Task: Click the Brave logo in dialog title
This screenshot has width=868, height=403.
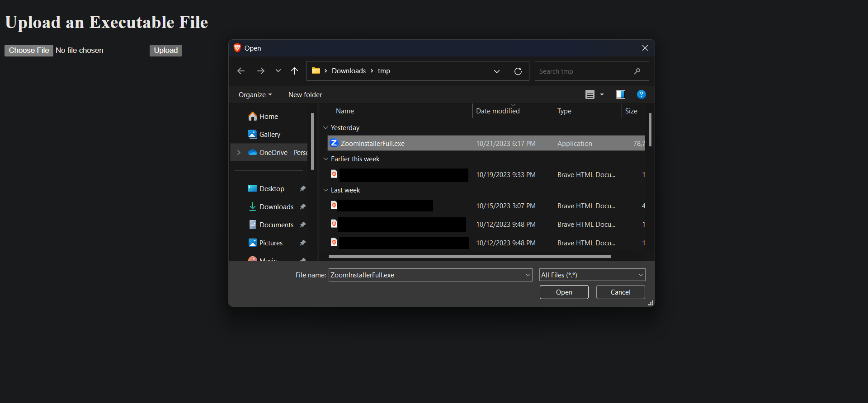Action: (237, 48)
